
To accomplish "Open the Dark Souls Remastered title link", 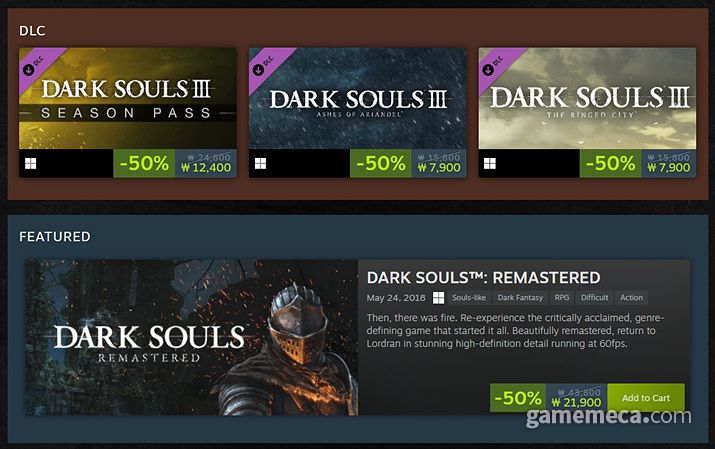I will click(483, 277).
